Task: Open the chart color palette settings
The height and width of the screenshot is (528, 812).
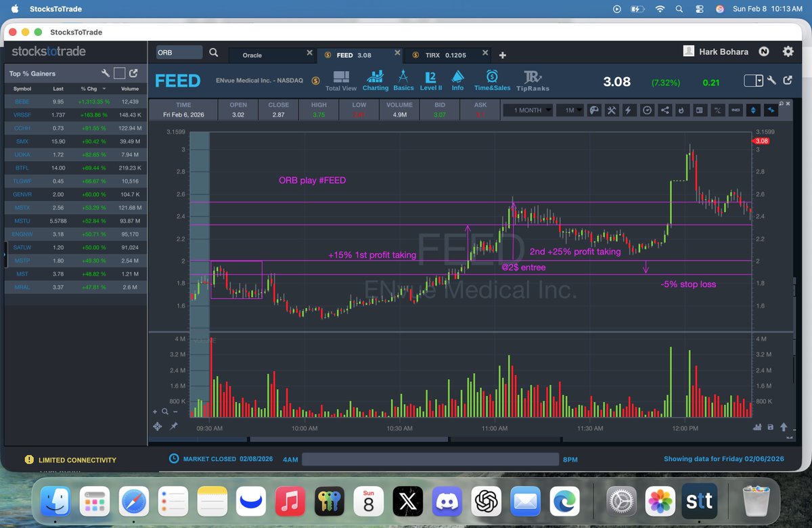Action: [593, 110]
